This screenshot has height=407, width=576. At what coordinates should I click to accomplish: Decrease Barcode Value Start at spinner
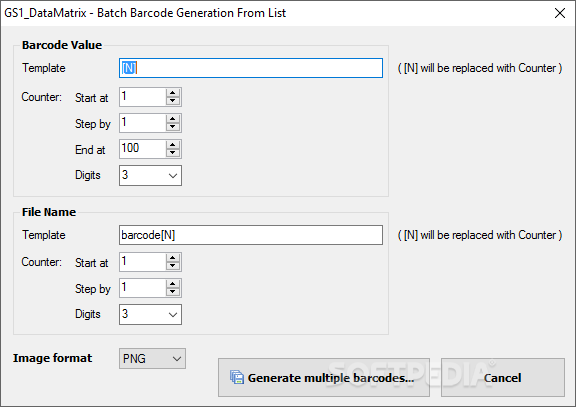click(173, 101)
